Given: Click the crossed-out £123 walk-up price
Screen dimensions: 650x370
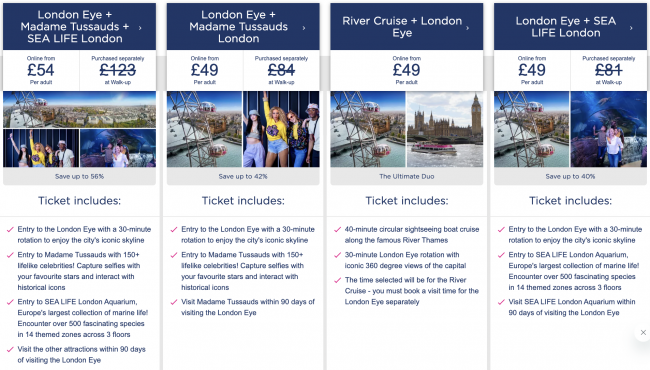Looking at the screenshot, I should [x=118, y=70].
